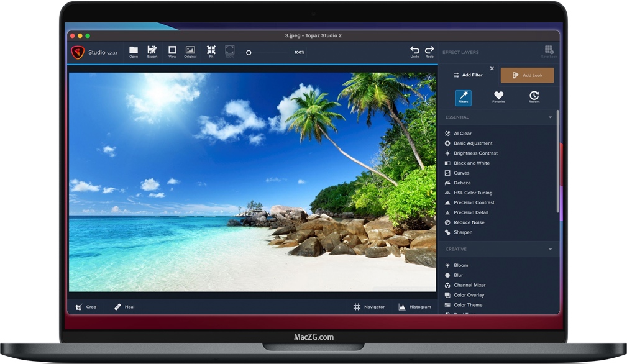
Task: Select the Crop tool
Action: (86, 307)
